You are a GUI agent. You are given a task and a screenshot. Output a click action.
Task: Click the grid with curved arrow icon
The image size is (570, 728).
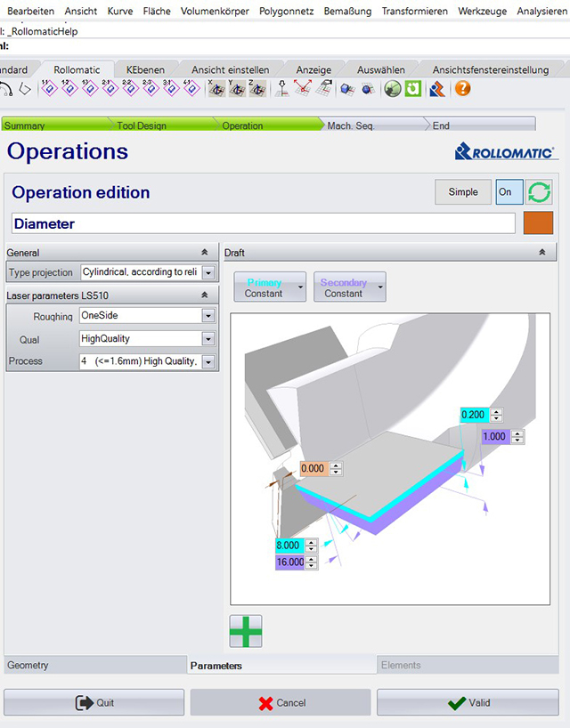click(x=324, y=88)
